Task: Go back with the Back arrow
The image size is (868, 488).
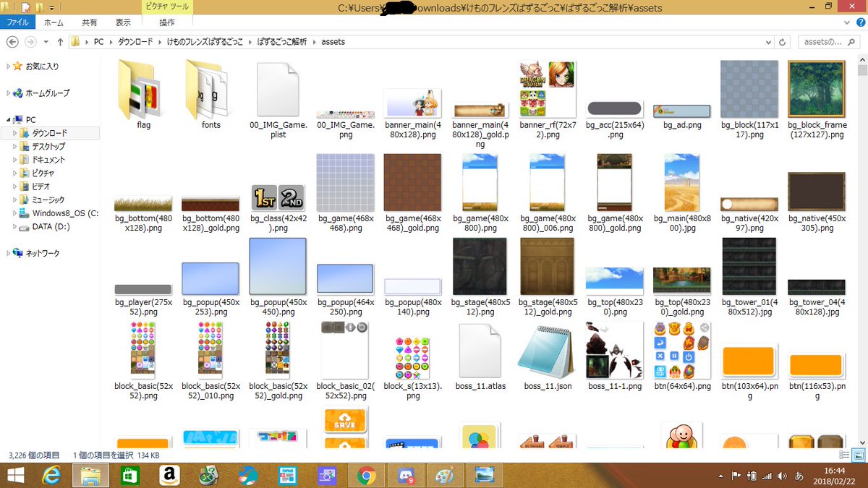Action: (12, 42)
